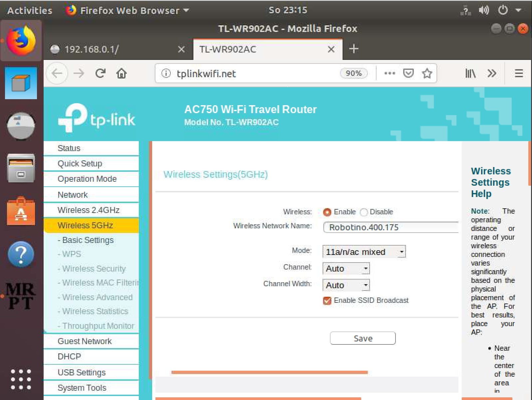This screenshot has height=400, width=532.
Task: Uncheck Enable SSID Broadcast checkbox
Action: coord(327,300)
